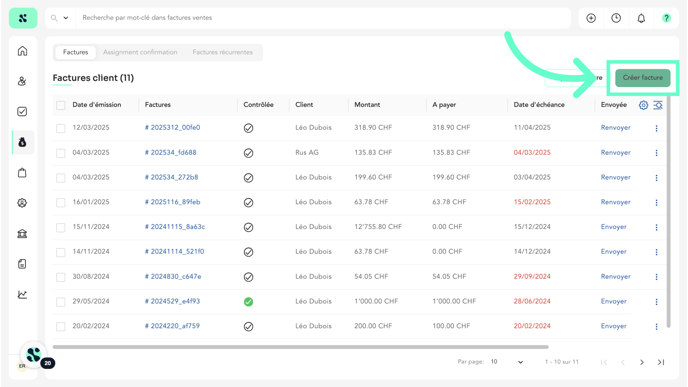This screenshot has width=688, height=387.
Task: Click the horizontal scrollbar under the table
Action: [301, 347]
